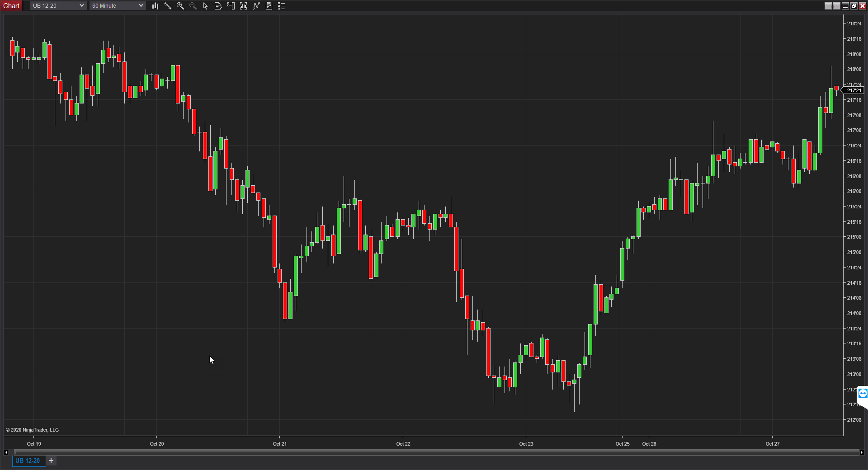Click the Oct 22 date label

[403, 444]
